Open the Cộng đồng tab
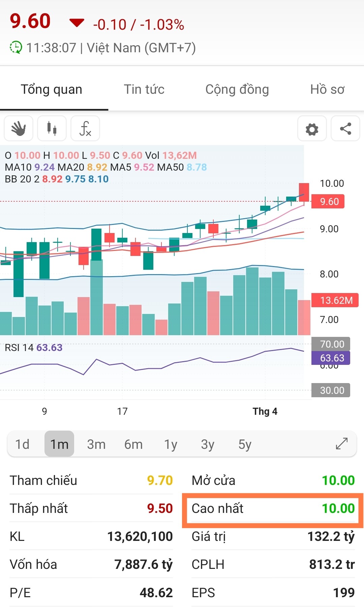This screenshot has width=364, height=609. coord(237,89)
